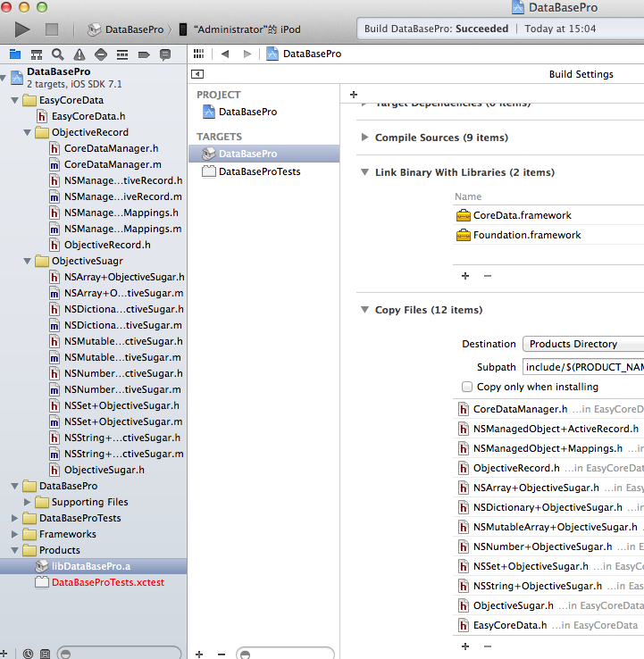Select CoreDataManager.h in Copy Files list

[x=548, y=409]
